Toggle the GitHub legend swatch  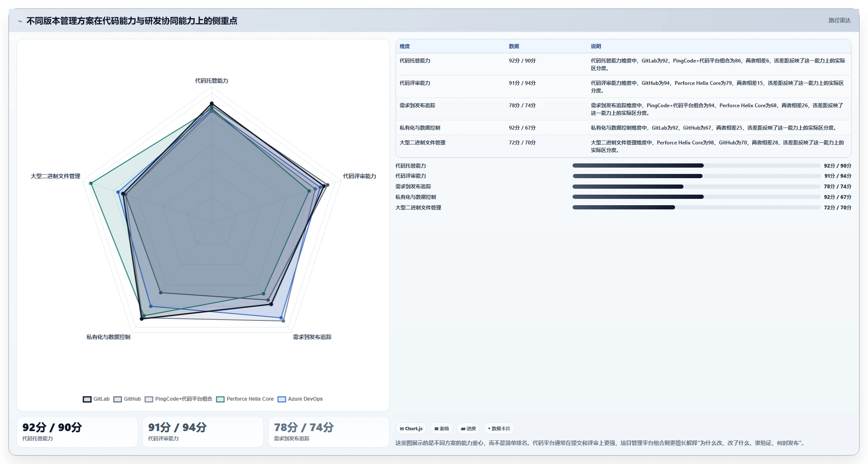coord(117,399)
